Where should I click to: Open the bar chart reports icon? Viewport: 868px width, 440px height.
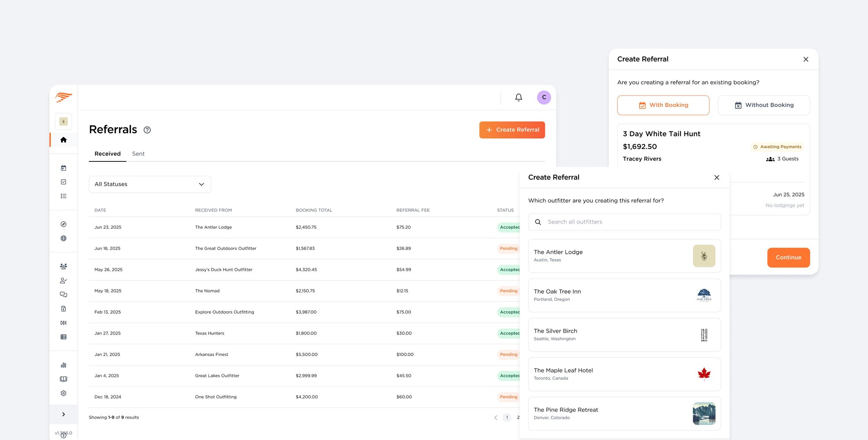(63, 365)
